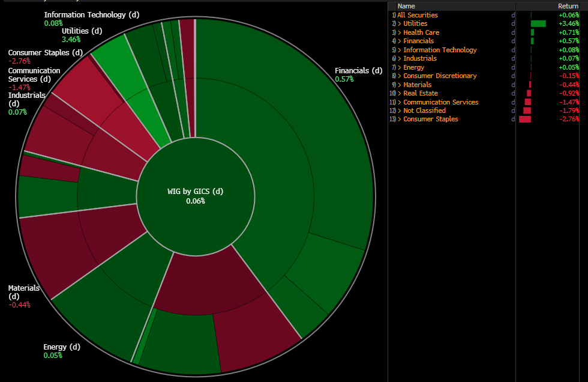This screenshot has width=588, height=382.
Task: Click the 'd' indicator in Energy row
Action: pyautogui.click(x=513, y=67)
